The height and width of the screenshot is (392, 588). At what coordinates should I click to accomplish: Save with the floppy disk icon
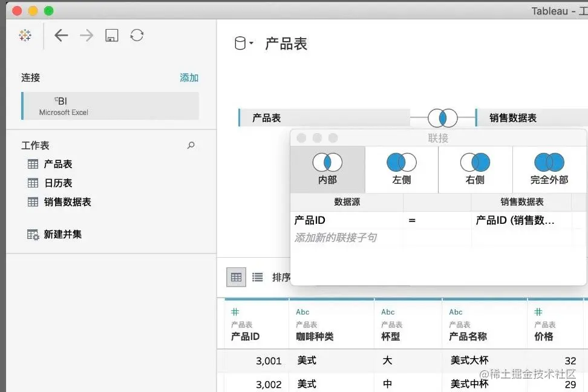[112, 35]
